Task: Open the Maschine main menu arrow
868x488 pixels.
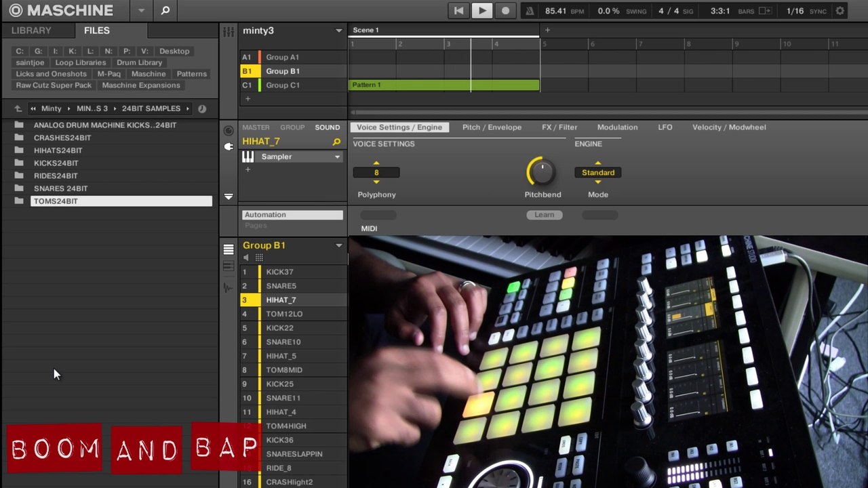Action: click(141, 10)
